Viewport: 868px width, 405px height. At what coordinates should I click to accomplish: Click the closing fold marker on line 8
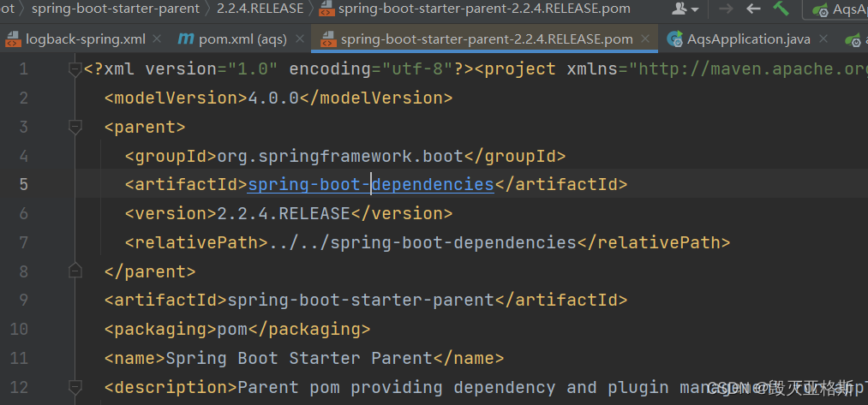75,271
